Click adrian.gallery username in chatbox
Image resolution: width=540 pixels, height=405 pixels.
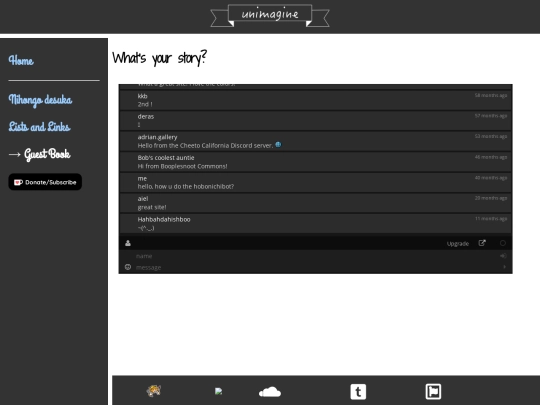pos(157,137)
